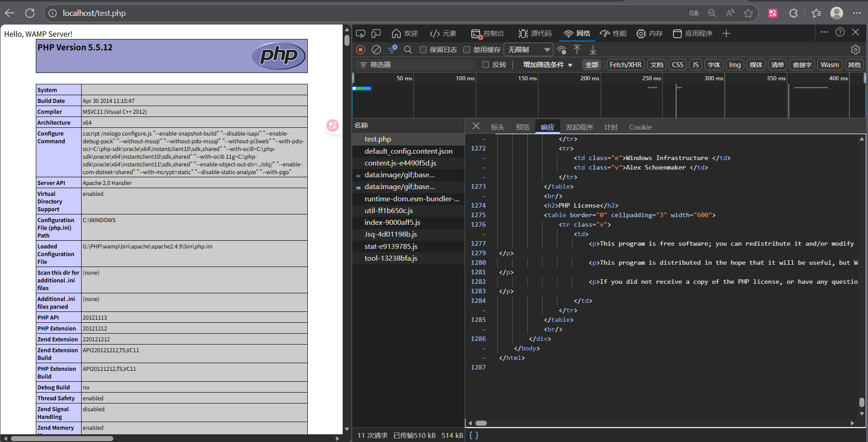The height and width of the screenshot is (442, 868).
Task: Click the site information icon in the address bar
Action: [53, 13]
